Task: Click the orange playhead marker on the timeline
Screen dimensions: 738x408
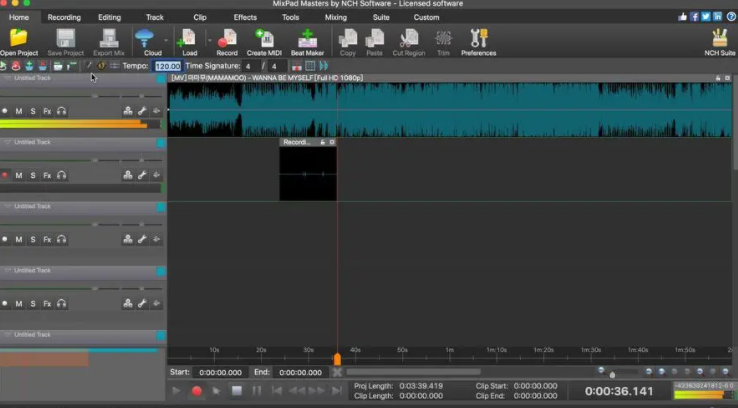Action: [337, 359]
